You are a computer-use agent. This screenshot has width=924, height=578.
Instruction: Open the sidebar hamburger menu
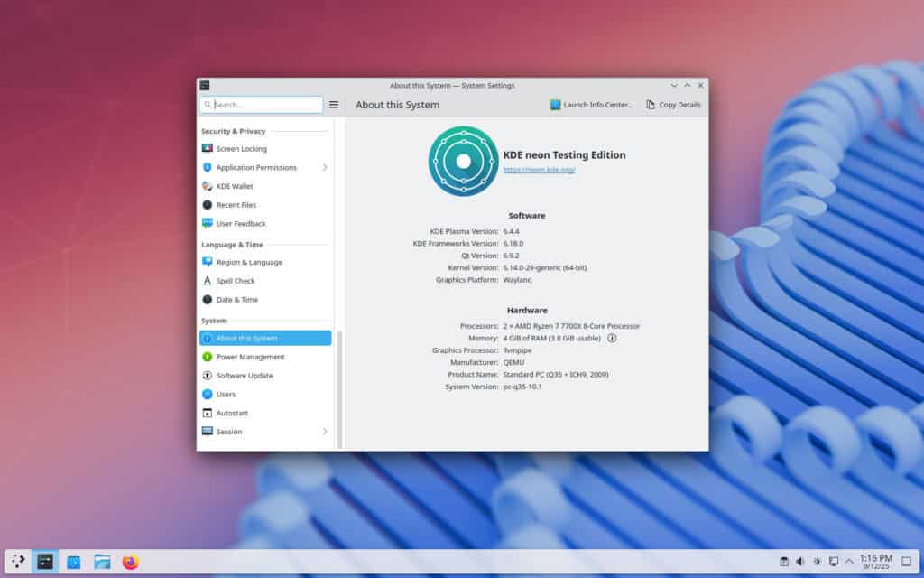(334, 105)
